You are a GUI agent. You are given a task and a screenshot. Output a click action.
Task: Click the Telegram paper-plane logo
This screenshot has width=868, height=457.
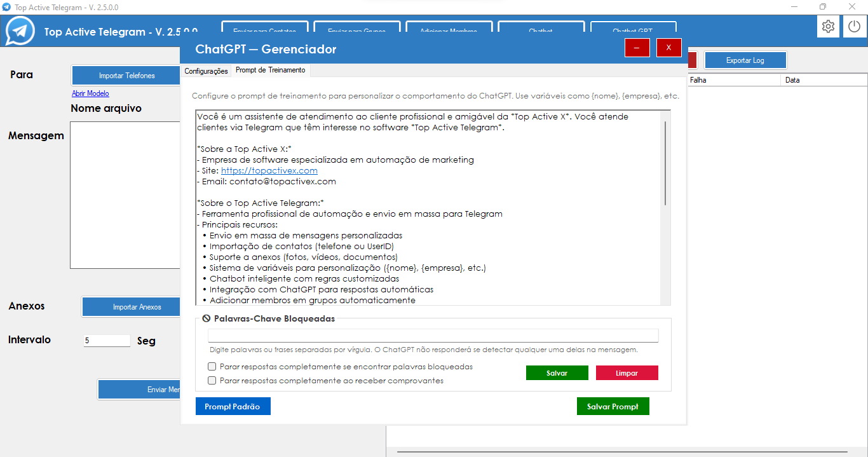click(x=20, y=31)
